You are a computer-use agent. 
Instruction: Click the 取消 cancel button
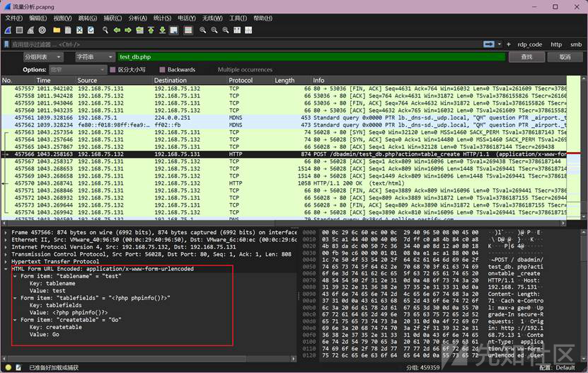point(565,57)
